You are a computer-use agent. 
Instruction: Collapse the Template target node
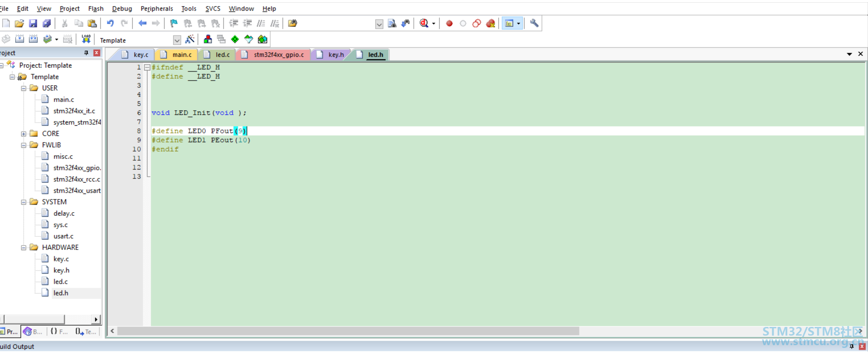[12, 77]
